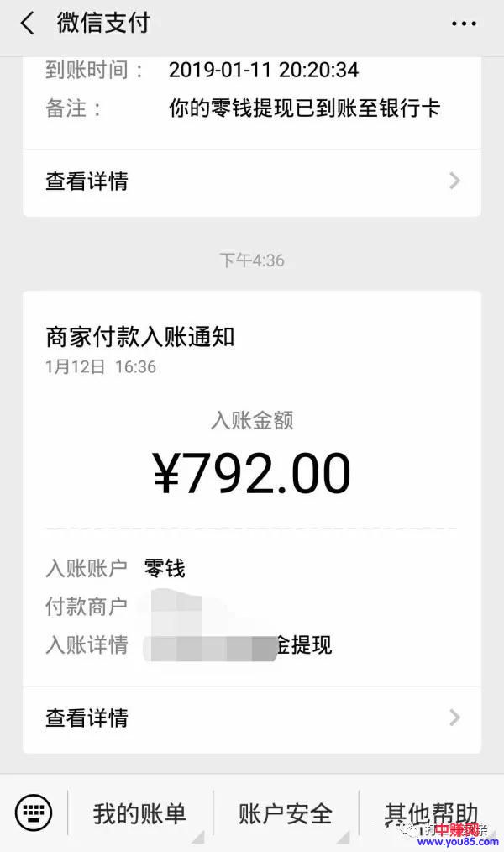Open the 其他帮助 menu
Screen dimensions: 504x852
pos(431,812)
